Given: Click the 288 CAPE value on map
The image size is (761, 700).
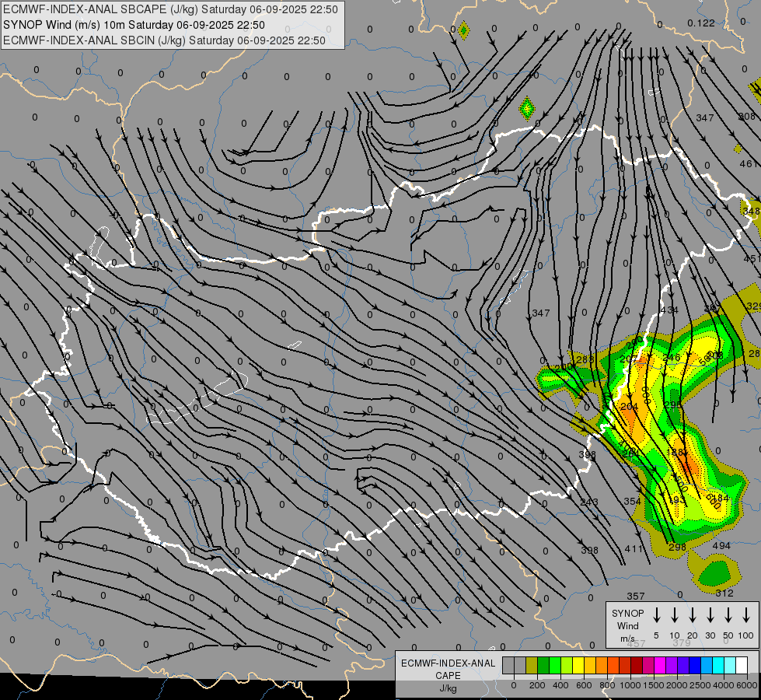Looking at the screenshot, I should pos(585,360).
